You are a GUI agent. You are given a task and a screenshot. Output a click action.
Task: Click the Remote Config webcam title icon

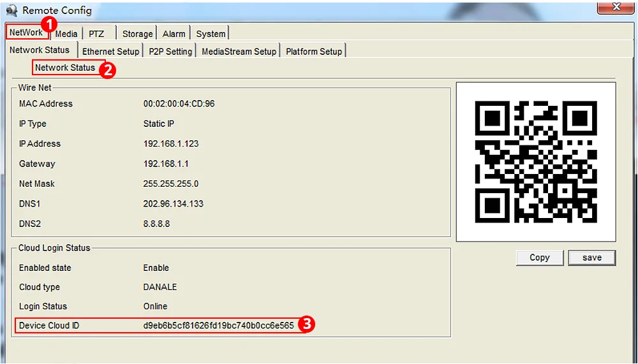[11, 10]
